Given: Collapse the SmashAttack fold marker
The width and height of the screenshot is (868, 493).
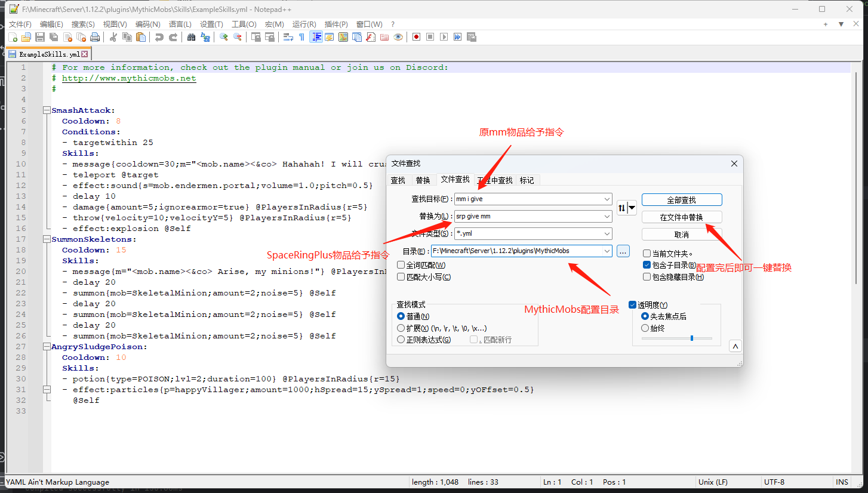Looking at the screenshot, I should 47,110.
